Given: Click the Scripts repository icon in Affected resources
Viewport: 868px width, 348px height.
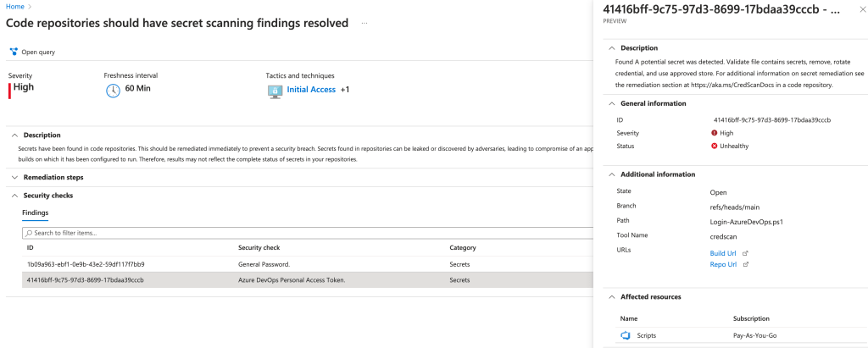Looking at the screenshot, I should (626, 335).
